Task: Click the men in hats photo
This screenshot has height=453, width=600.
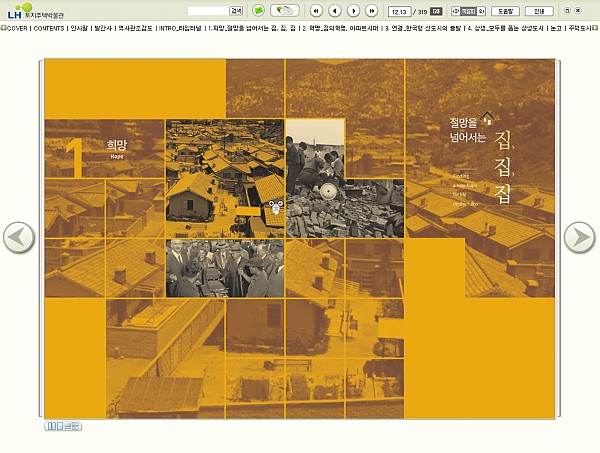Action: click(225, 269)
